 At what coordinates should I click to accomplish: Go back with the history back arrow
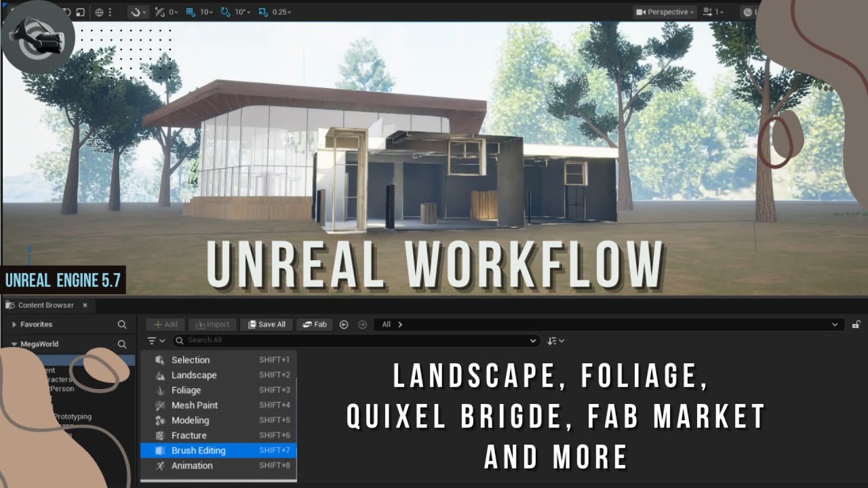(344, 325)
